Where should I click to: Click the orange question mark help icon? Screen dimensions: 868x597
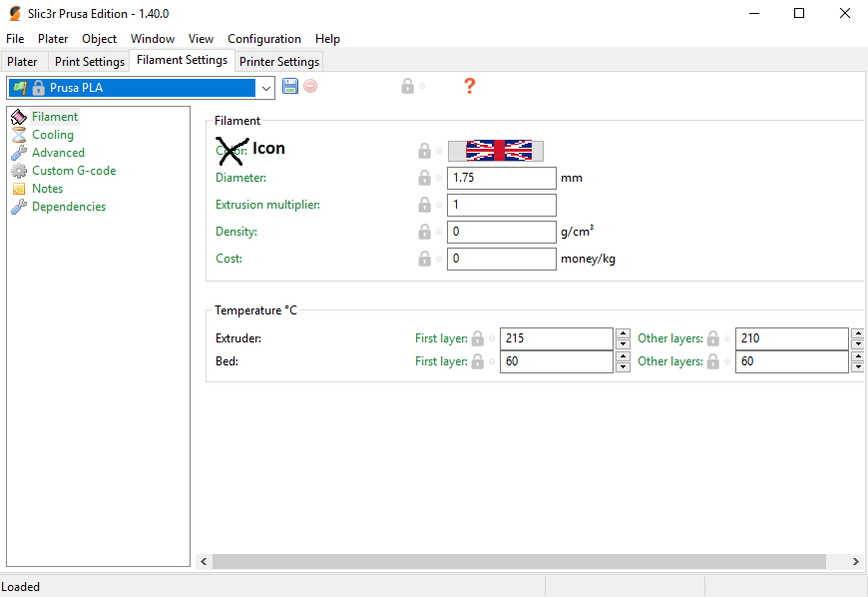(x=470, y=86)
